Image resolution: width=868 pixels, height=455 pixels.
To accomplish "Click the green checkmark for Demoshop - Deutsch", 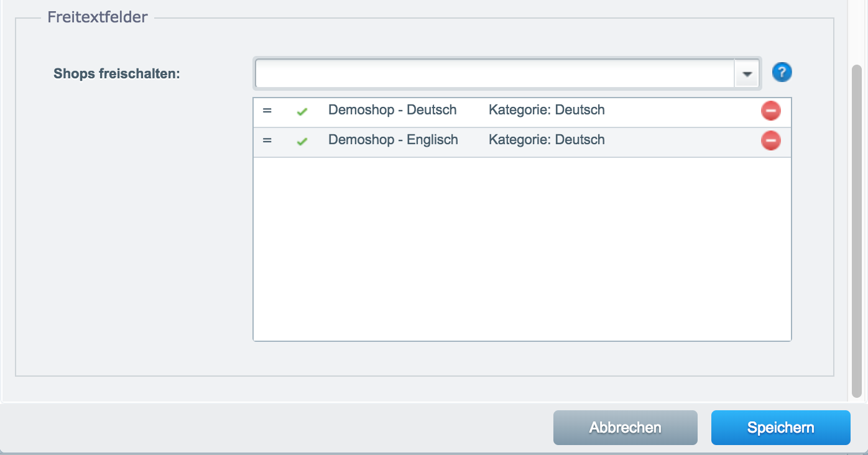I will tap(302, 112).
